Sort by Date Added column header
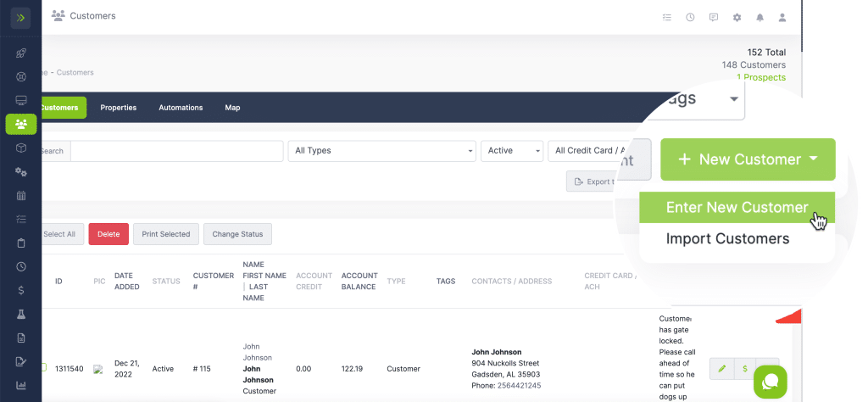This screenshot has width=868, height=402. pyautogui.click(x=127, y=282)
